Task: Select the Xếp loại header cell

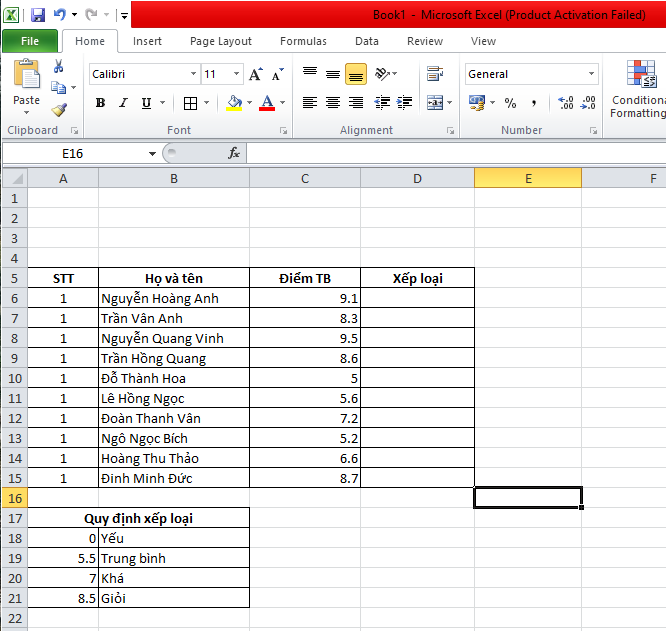Action: 418,279
